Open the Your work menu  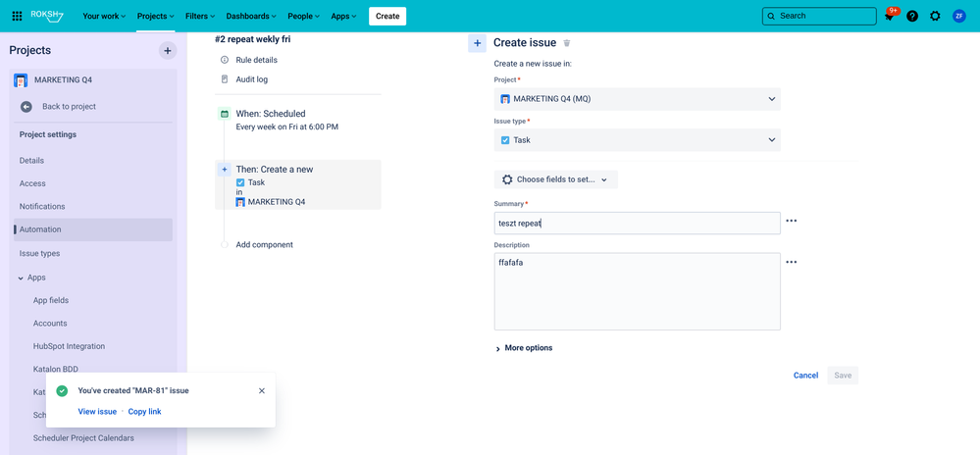click(104, 17)
